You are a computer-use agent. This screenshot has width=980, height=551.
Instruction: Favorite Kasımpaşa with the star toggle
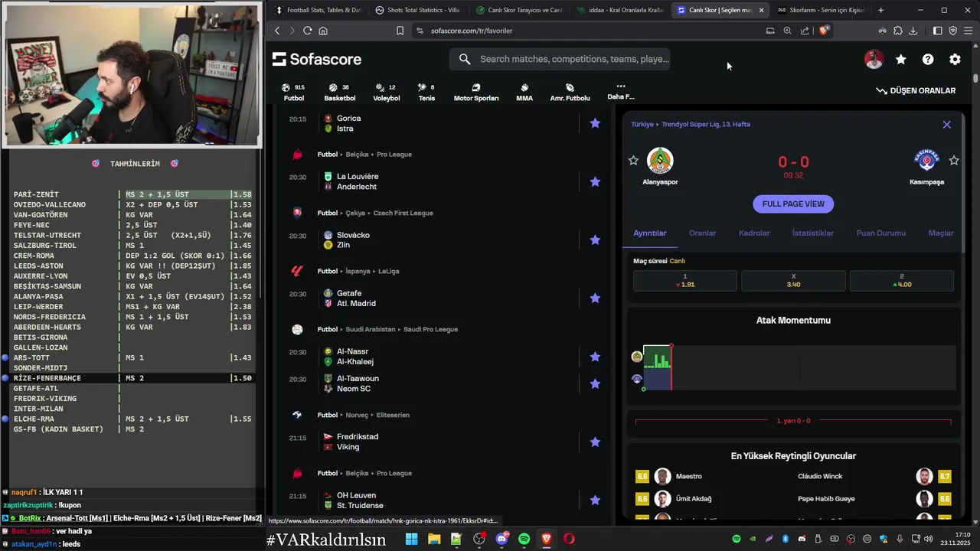pos(954,160)
